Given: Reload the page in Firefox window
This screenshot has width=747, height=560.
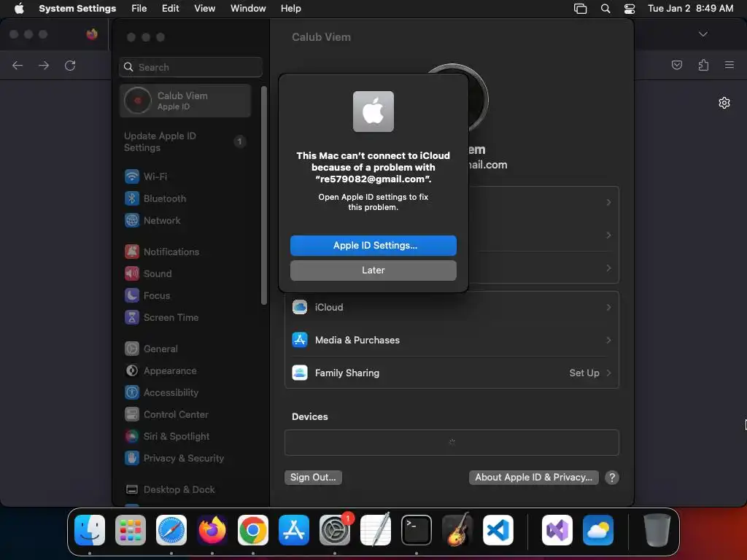Looking at the screenshot, I should coord(70,65).
